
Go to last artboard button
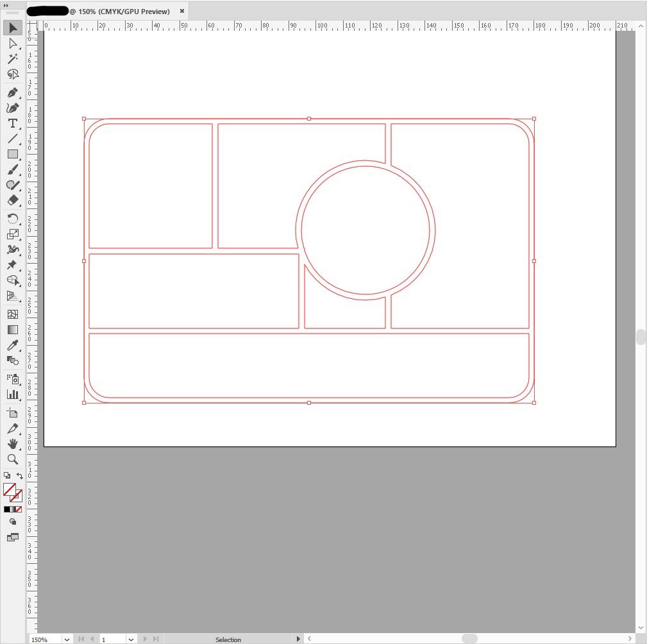point(156,639)
